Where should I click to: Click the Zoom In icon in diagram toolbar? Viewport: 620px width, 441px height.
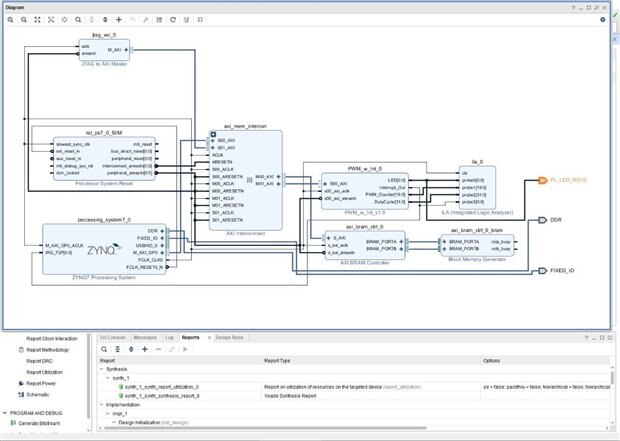click(x=9, y=19)
